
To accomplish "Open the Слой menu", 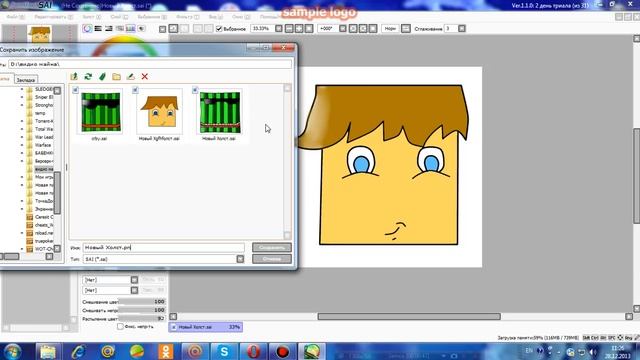I will (119, 17).
